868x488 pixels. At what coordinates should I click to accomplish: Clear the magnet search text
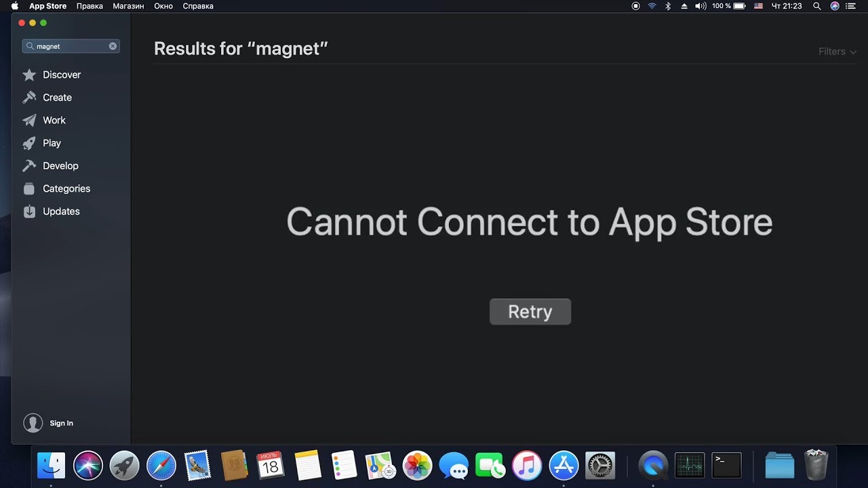[x=113, y=46]
